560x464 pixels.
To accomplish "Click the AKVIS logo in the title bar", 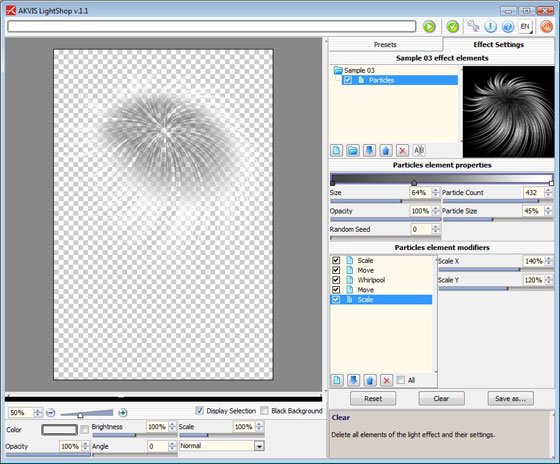I will point(11,11).
